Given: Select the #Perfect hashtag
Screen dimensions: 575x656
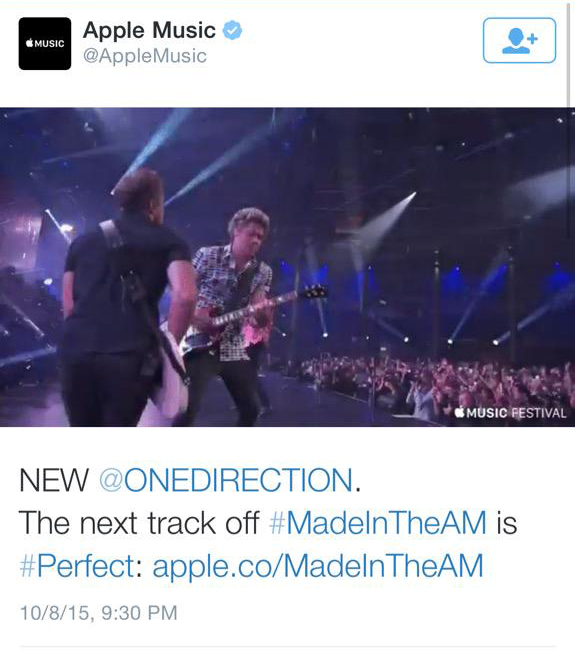Looking at the screenshot, I should [x=77, y=566].
